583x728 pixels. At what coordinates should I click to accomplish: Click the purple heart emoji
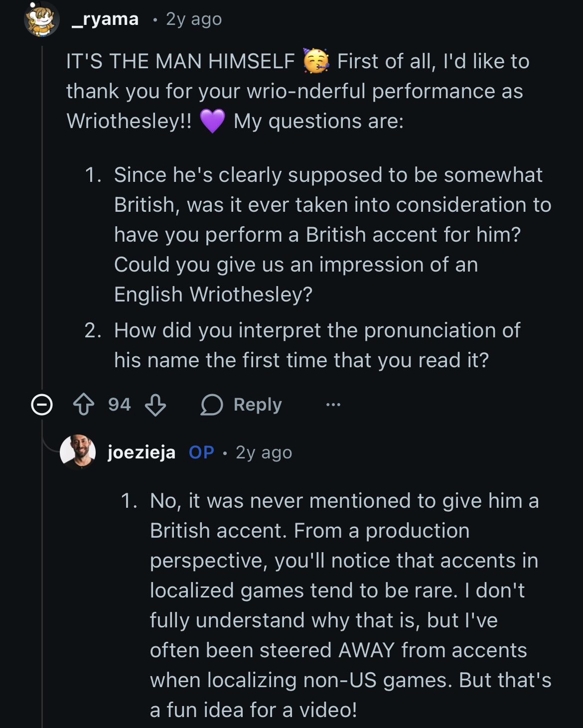point(212,121)
